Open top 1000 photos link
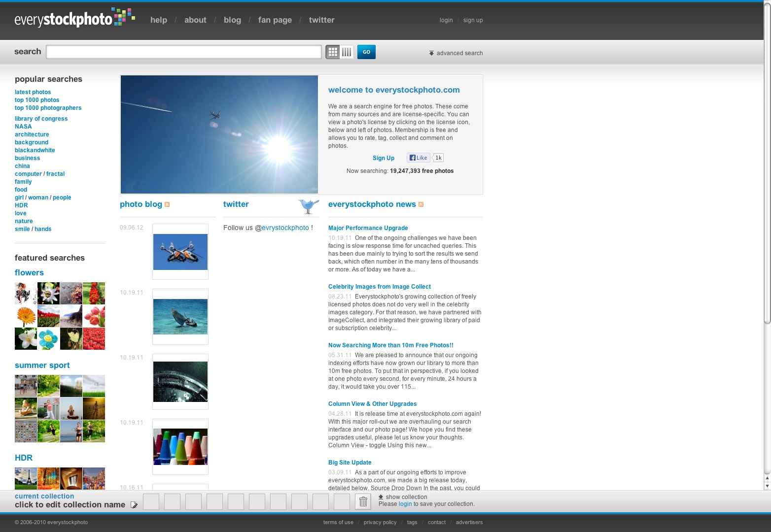This screenshot has height=532, width=771. pyautogui.click(x=37, y=100)
